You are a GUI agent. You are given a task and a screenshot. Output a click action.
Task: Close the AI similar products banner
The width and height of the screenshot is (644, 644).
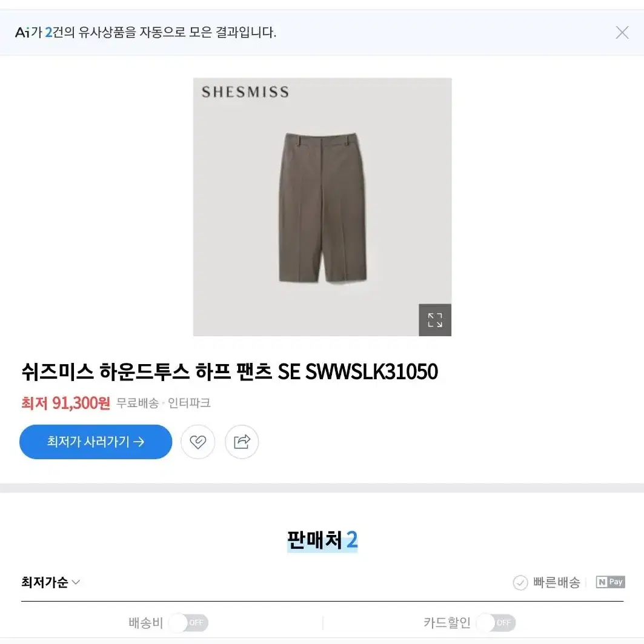tap(622, 33)
